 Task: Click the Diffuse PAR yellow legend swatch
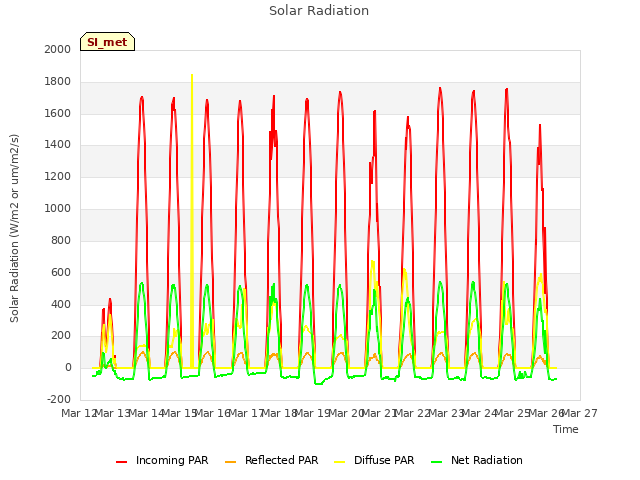[x=340, y=462]
